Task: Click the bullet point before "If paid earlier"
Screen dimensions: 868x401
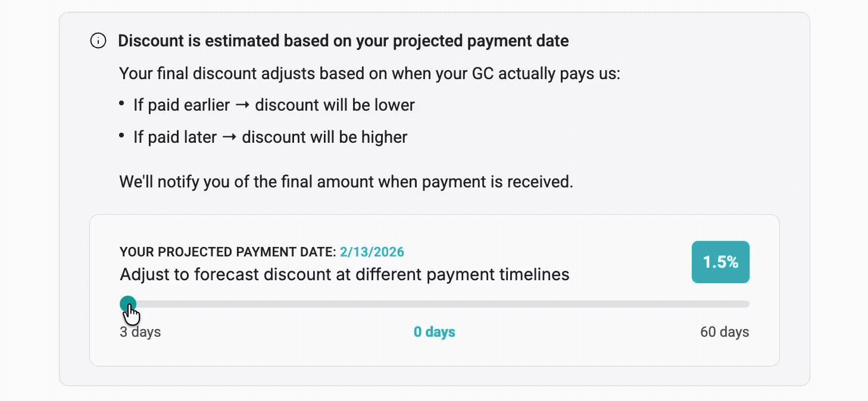Action: [122, 104]
